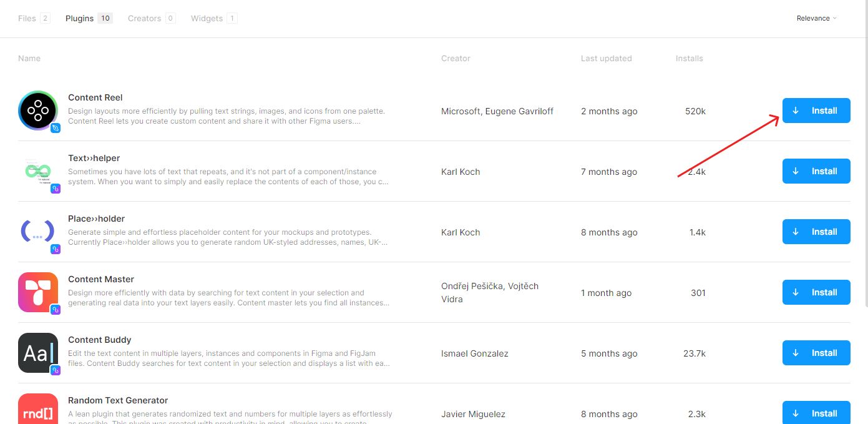Click the Content Master description text
This screenshot has height=424, width=868.
tap(229, 298)
